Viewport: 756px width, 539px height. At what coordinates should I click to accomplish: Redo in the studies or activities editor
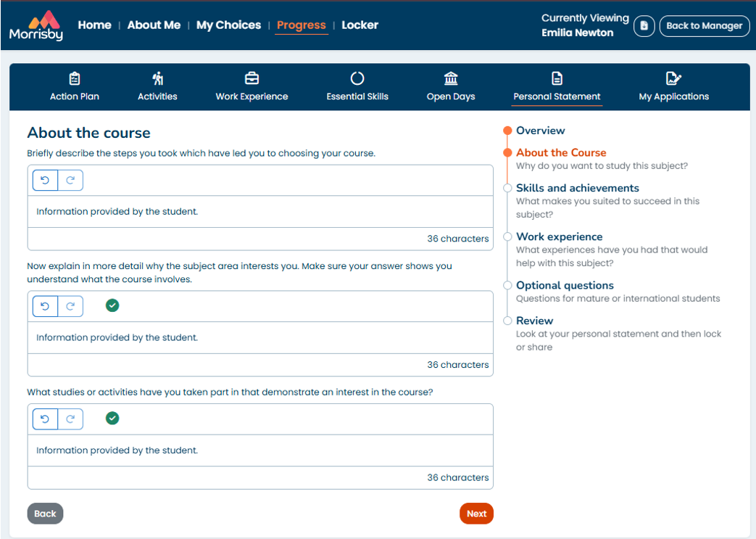coord(70,419)
